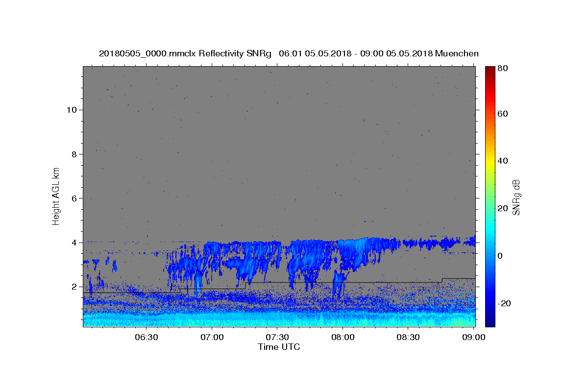
Task: Click the plot title text '20180505_0000.mmclx Reflectivity SNRg'
Action: [185, 54]
